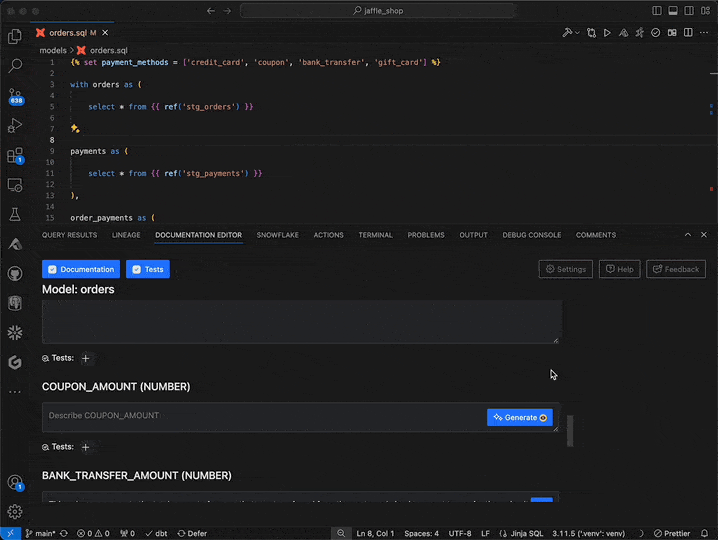Switch to the COMMENTS tab

pyautogui.click(x=596, y=235)
